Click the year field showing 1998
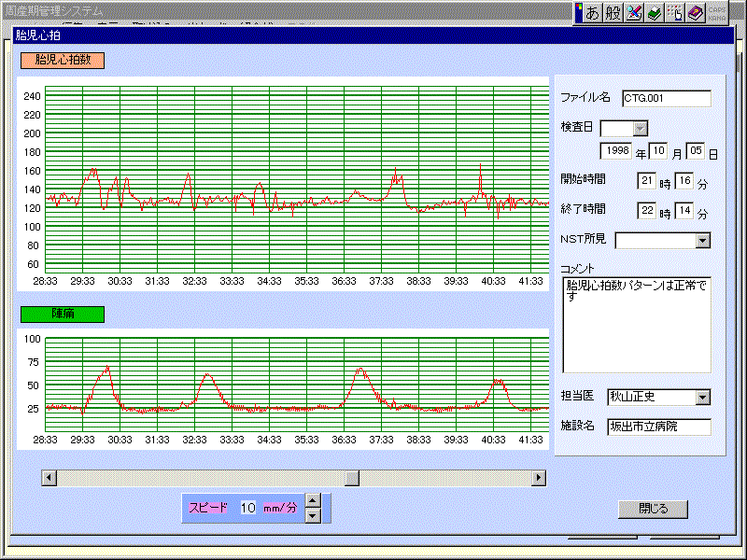The image size is (747, 560). click(x=616, y=151)
